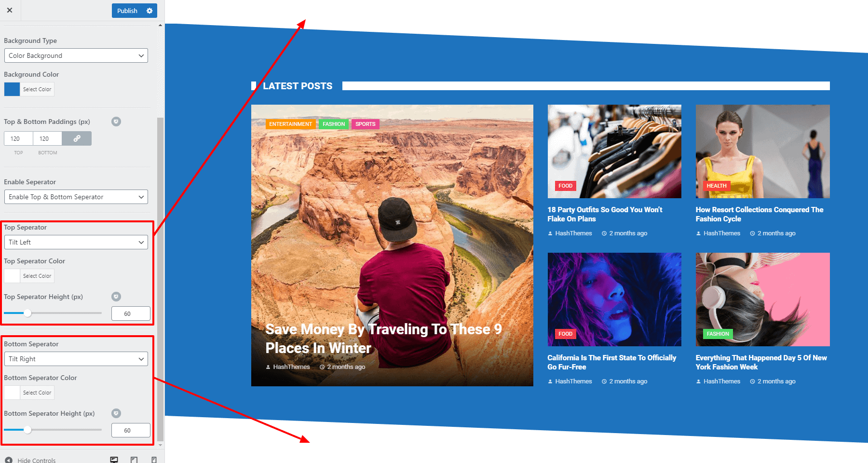The height and width of the screenshot is (463, 868).
Task: Switch to tablet preview icon
Action: click(x=134, y=460)
